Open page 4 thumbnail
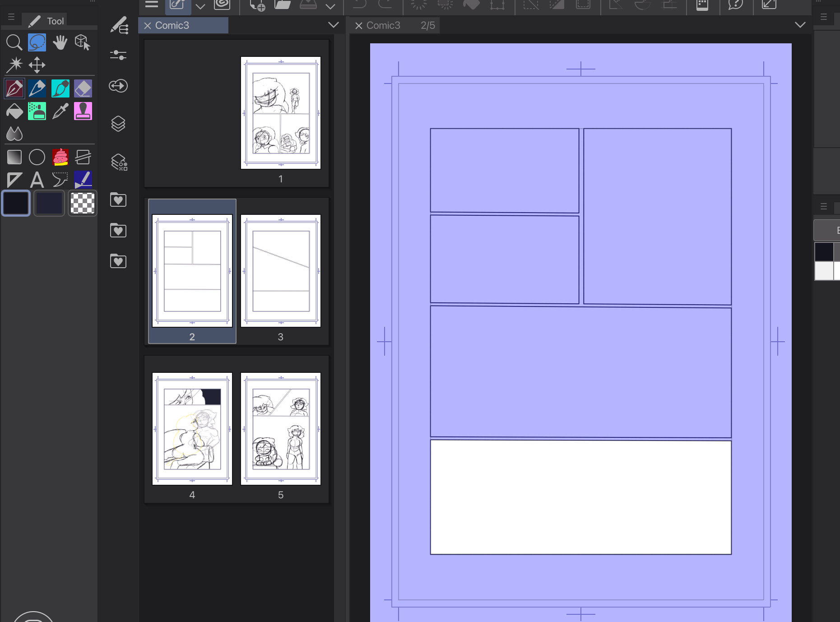This screenshot has width=840, height=622. pos(192,429)
